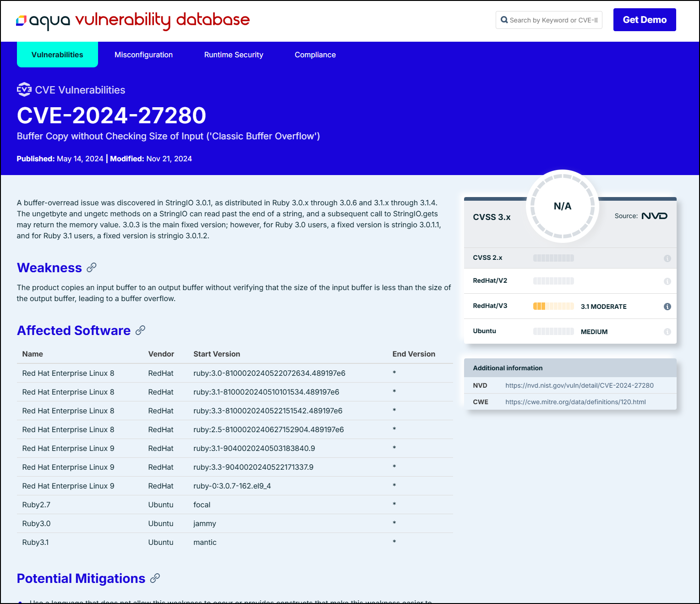Click the mantic start version cell

click(x=205, y=542)
